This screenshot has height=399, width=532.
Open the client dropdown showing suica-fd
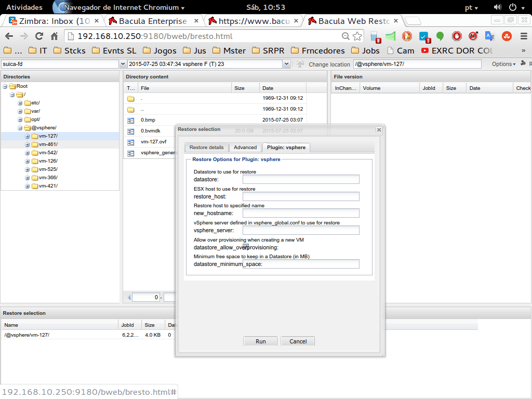tap(123, 64)
